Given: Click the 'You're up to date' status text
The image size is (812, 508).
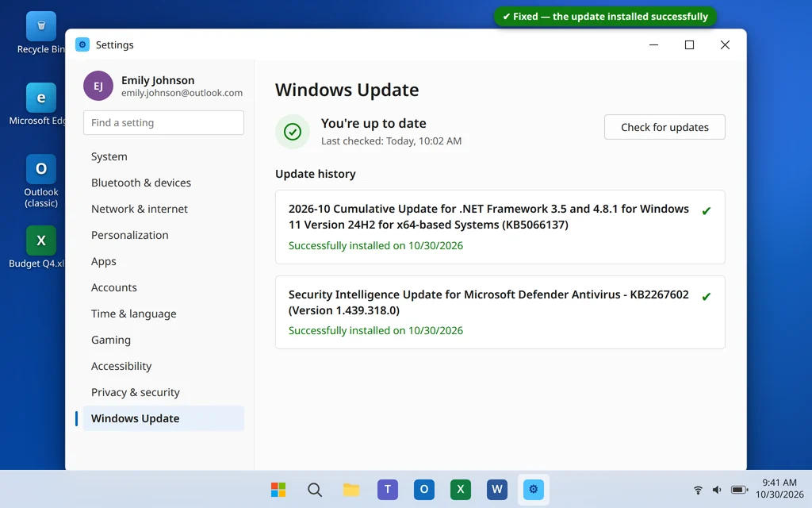Looking at the screenshot, I should coord(373,123).
